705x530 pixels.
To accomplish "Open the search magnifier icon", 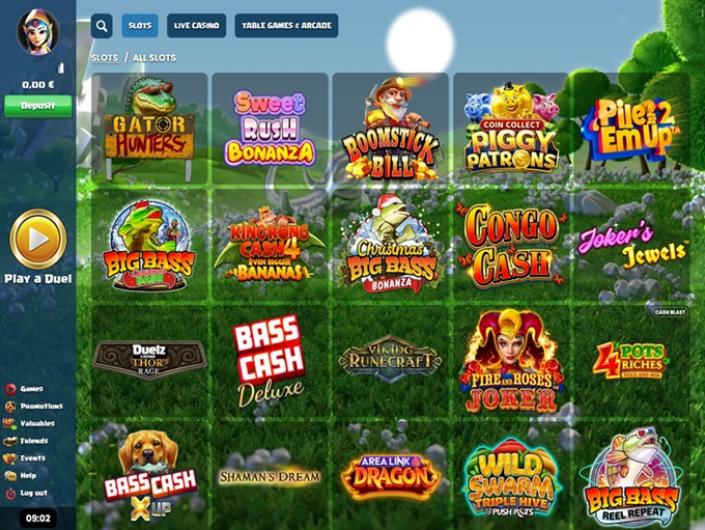I will point(102,26).
